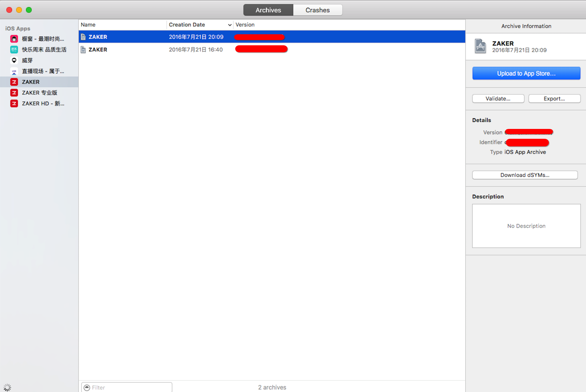Click Download dSYMs... button
Image resolution: width=586 pixels, height=392 pixels.
tap(525, 175)
